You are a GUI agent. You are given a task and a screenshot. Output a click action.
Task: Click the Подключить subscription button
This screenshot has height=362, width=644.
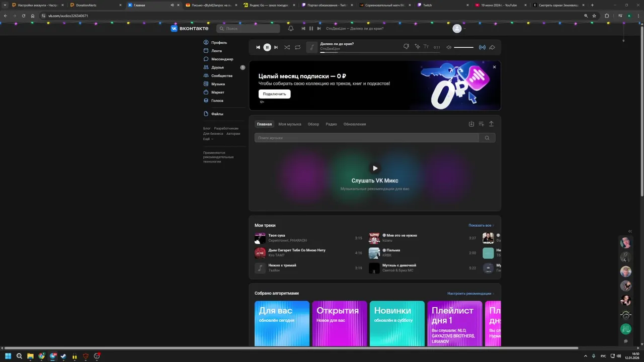[x=274, y=94]
